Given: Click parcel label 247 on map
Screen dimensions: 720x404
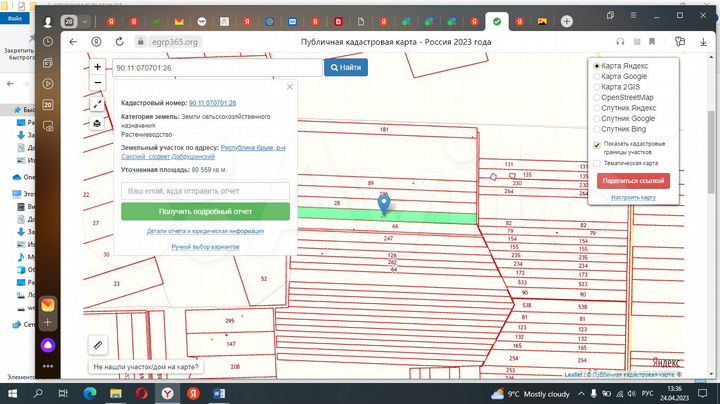Looking at the screenshot, I should pos(388,238).
